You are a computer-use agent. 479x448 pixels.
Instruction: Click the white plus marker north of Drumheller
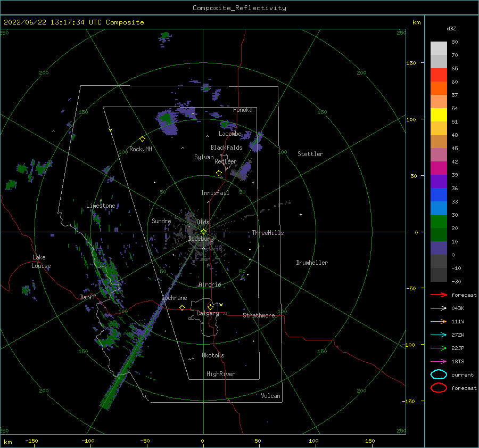tap(301, 214)
